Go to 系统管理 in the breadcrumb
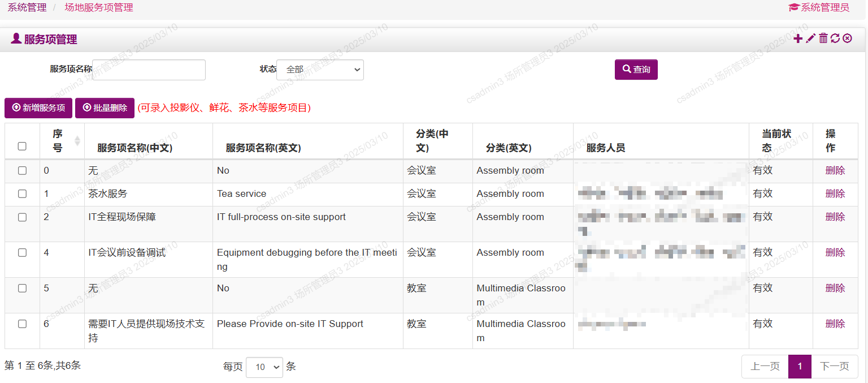Viewport: 868px width, 383px height. tap(27, 7)
